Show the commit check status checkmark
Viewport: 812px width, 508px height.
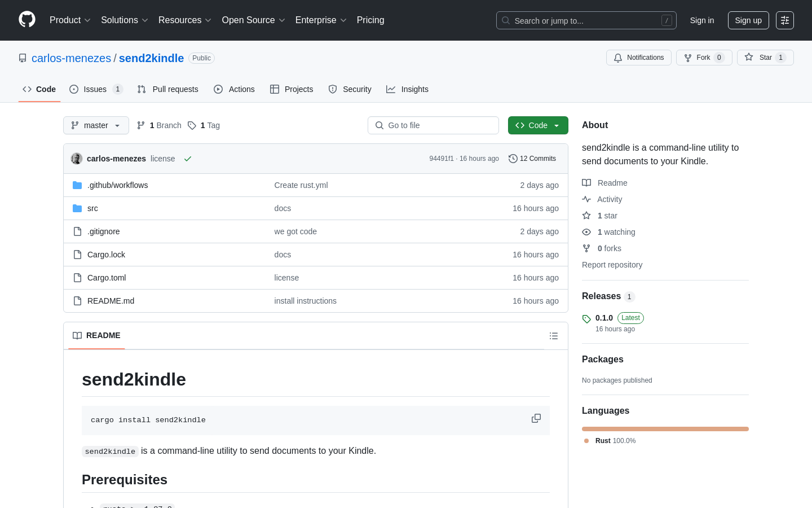(188, 159)
